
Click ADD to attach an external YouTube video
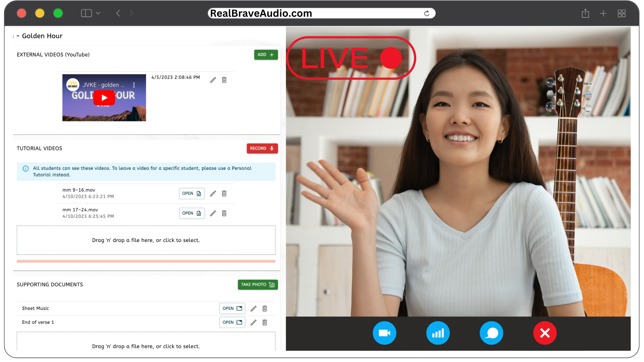(x=266, y=54)
